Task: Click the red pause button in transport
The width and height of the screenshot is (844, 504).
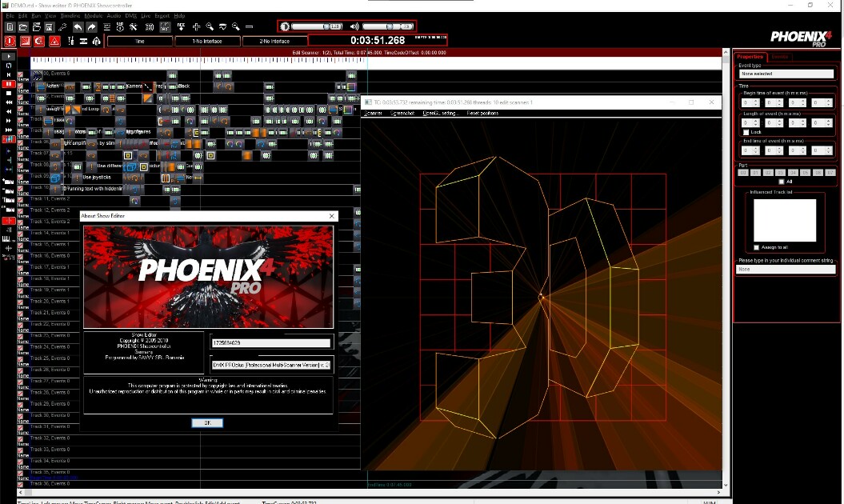Action: tap(9, 84)
